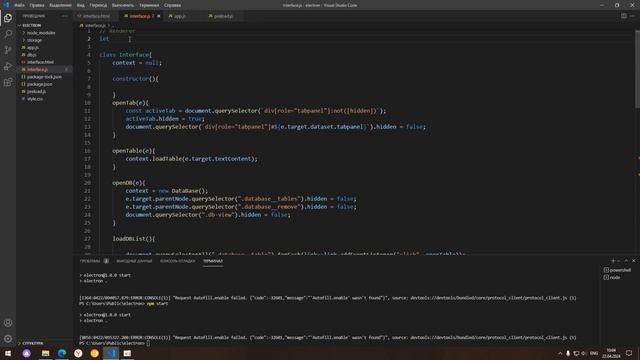This screenshot has height=360, width=640.
Task: Open the Extensions view
Action: coord(8,82)
